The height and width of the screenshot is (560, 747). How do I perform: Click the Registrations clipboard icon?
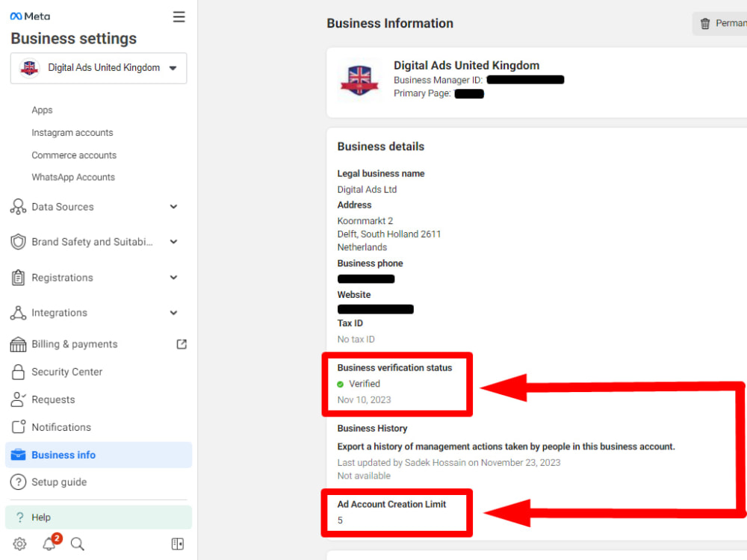click(x=18, y=278)
